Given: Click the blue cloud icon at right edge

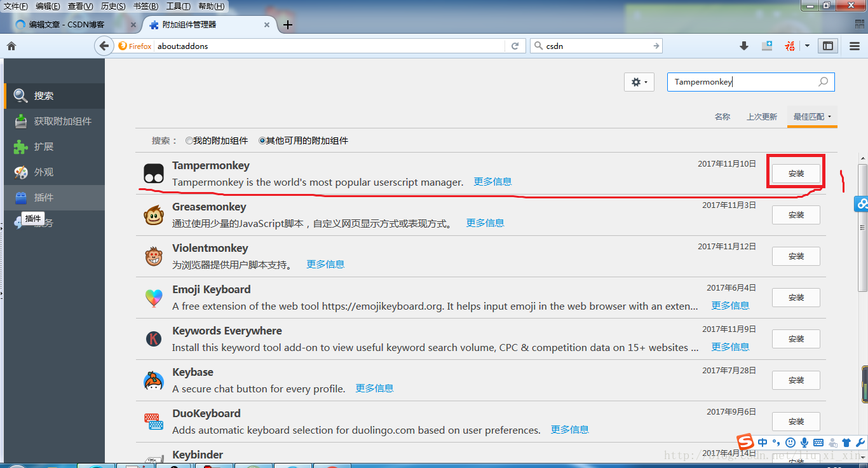Looking at the screenshot, I should pos(862,204).
